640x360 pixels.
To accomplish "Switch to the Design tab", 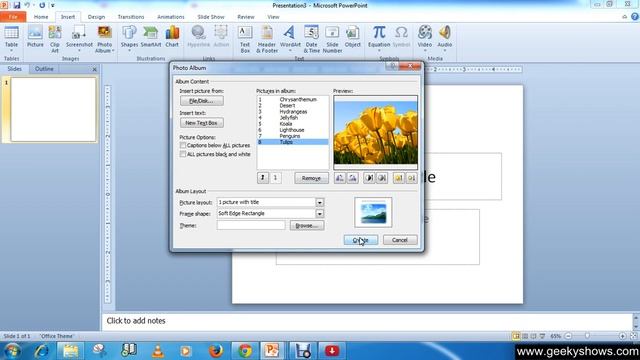I will tap(96, 17).
